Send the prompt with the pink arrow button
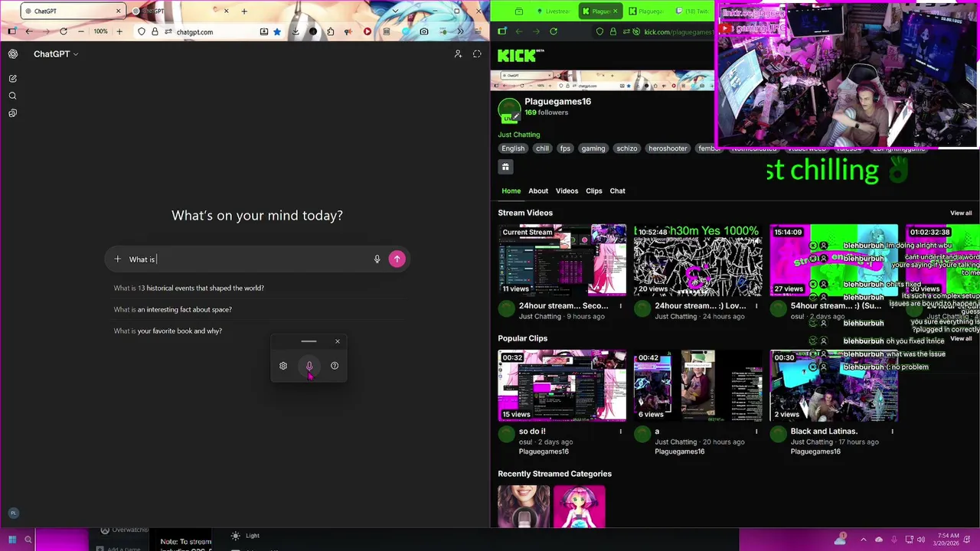 [x=397, y=259]
